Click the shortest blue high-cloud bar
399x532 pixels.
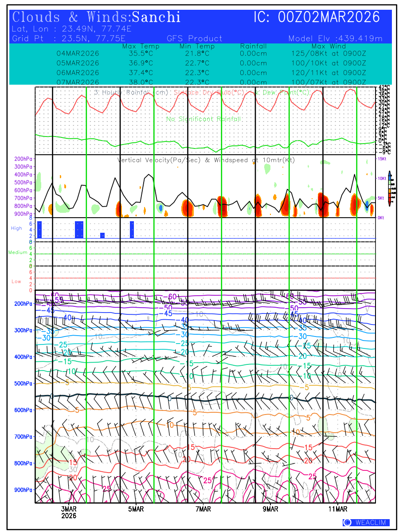(x=102, y=235)
